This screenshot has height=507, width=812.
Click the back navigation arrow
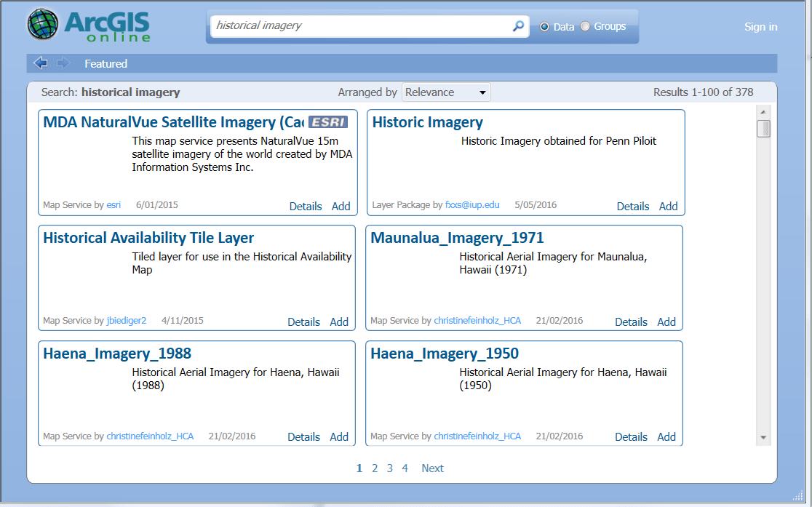point(41,63)
